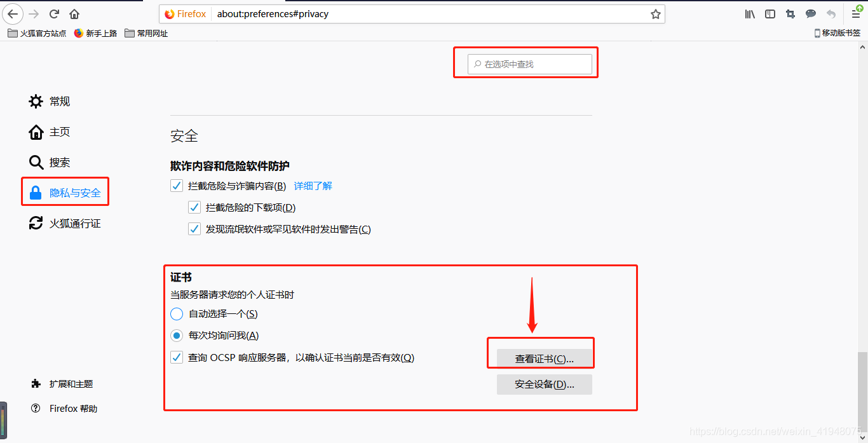Reload the current page
868x443 pixels.
click(x=55, y=14)
